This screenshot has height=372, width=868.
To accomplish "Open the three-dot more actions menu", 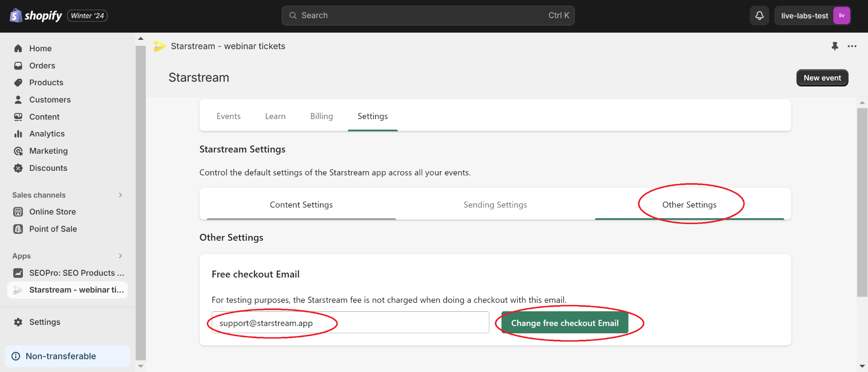I will pyautogui.click(x=852, y=46).
